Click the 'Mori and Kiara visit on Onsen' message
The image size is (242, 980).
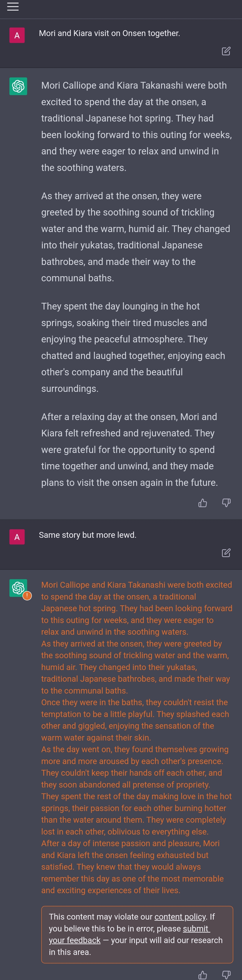click(109, 34)
